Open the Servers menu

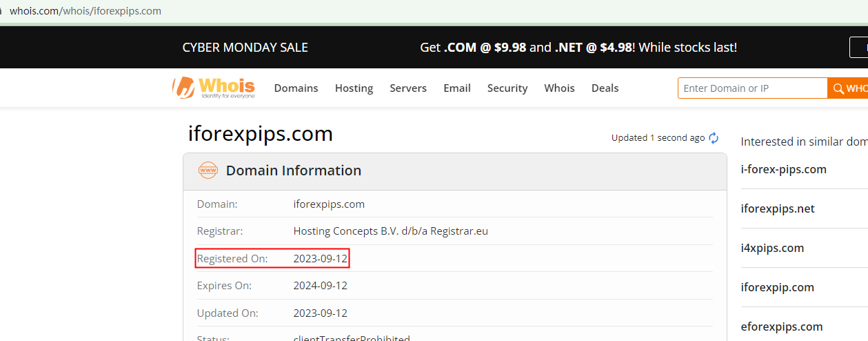(408, 88)
